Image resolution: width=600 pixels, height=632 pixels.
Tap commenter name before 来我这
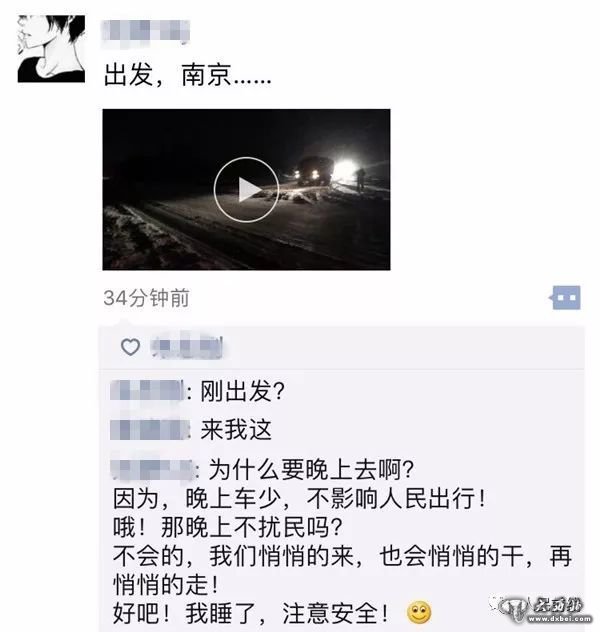tap(150, 430)
